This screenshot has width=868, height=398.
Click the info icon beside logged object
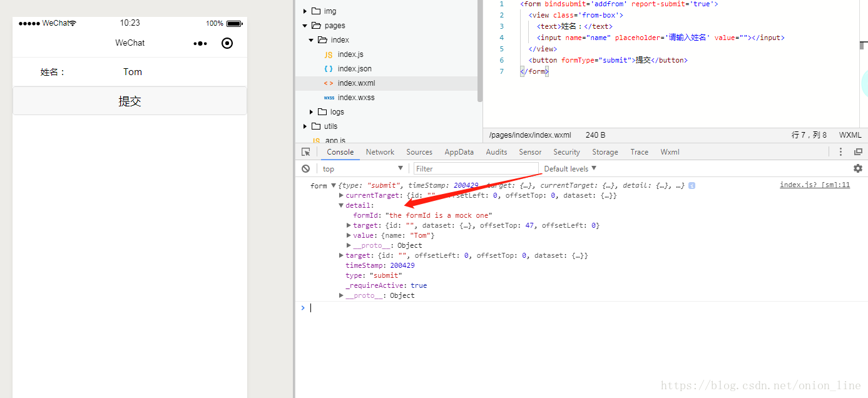tap(692, 186)
